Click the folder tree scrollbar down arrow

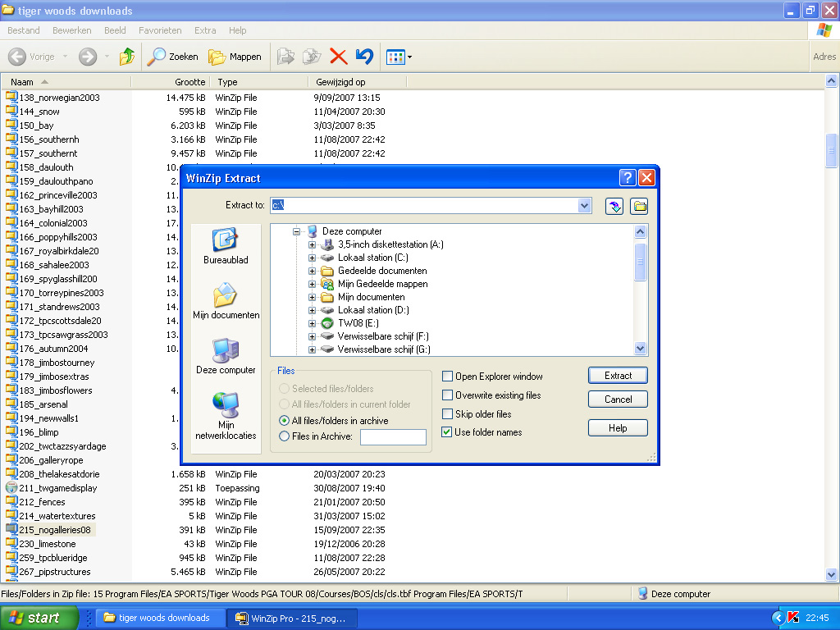click(x=641, y=349)
